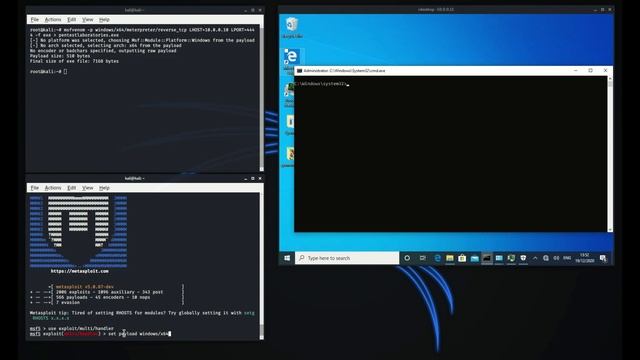Click the active Command Prompt taskbar icon

(x=487, y=258)
